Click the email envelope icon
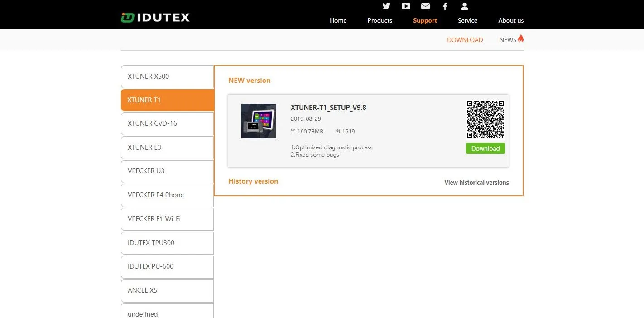Image resolution: width=644 pixels, height=318 pixels. 425,6
